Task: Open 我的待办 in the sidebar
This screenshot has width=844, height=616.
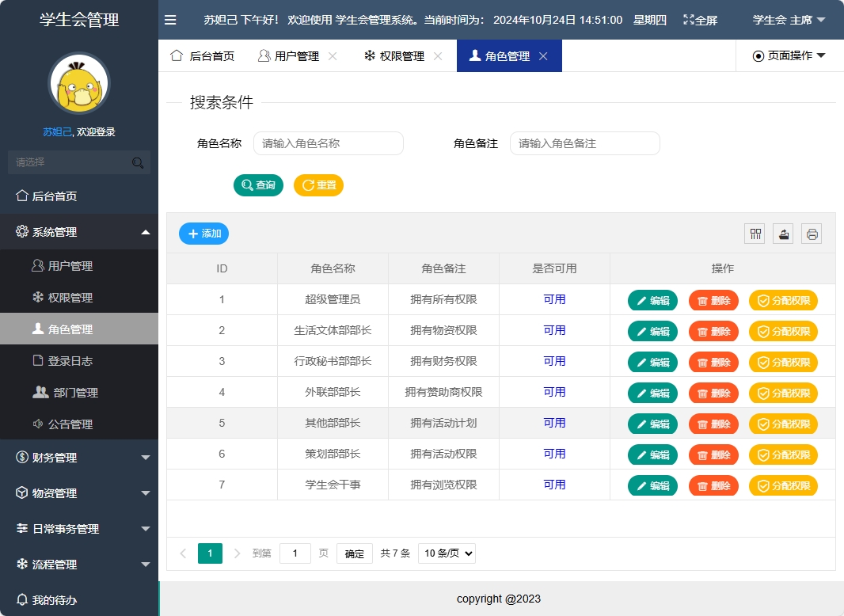Action: (x=48, y=599)
